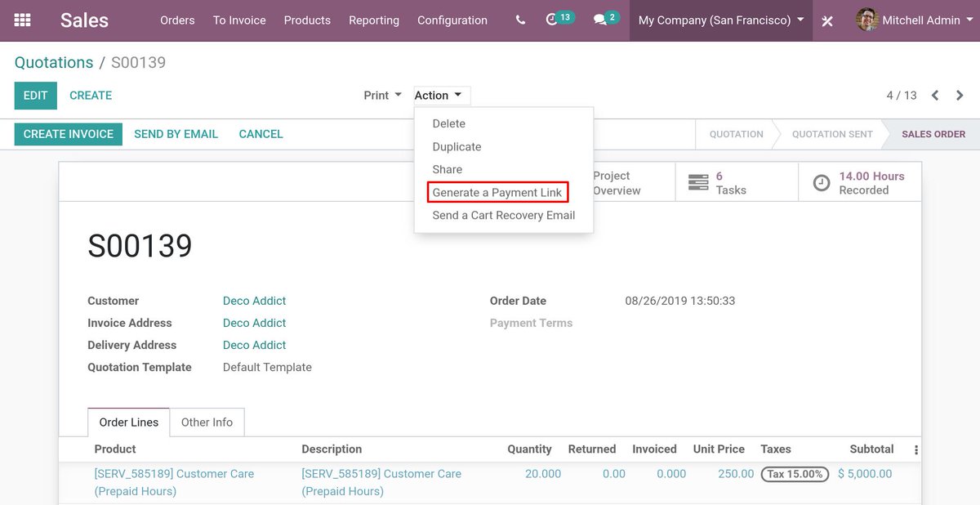Set the stage to QUOTATION SENT
980x505 pixels.
click(831, 133)
